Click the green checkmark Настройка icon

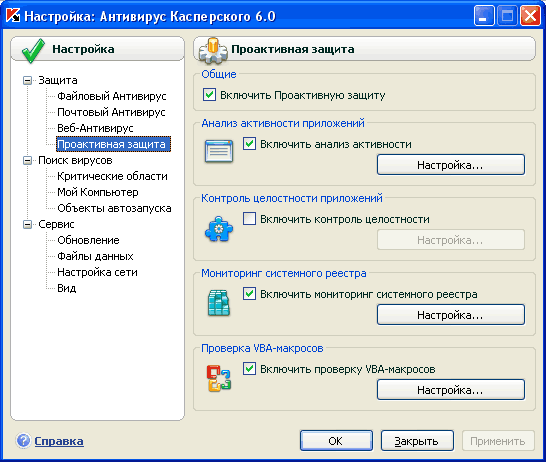tap(33, 50)
